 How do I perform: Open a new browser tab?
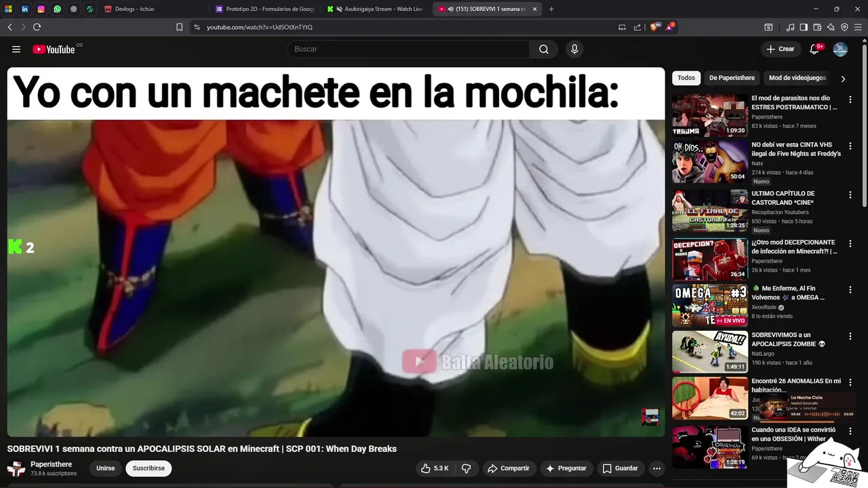point(551,9)
